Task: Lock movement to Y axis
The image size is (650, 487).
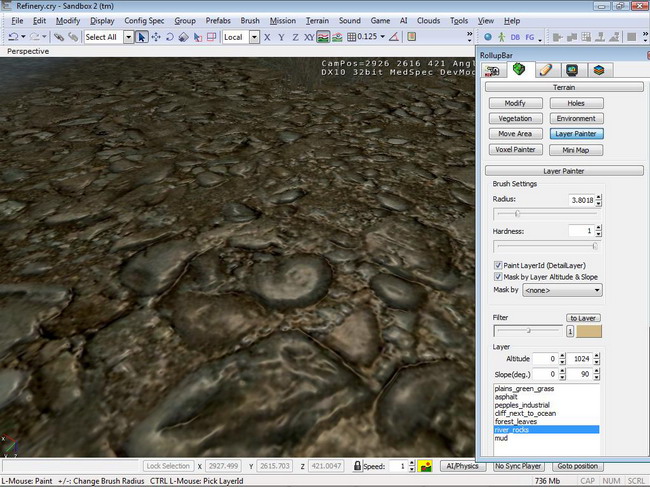Action: tap(281, 37)
